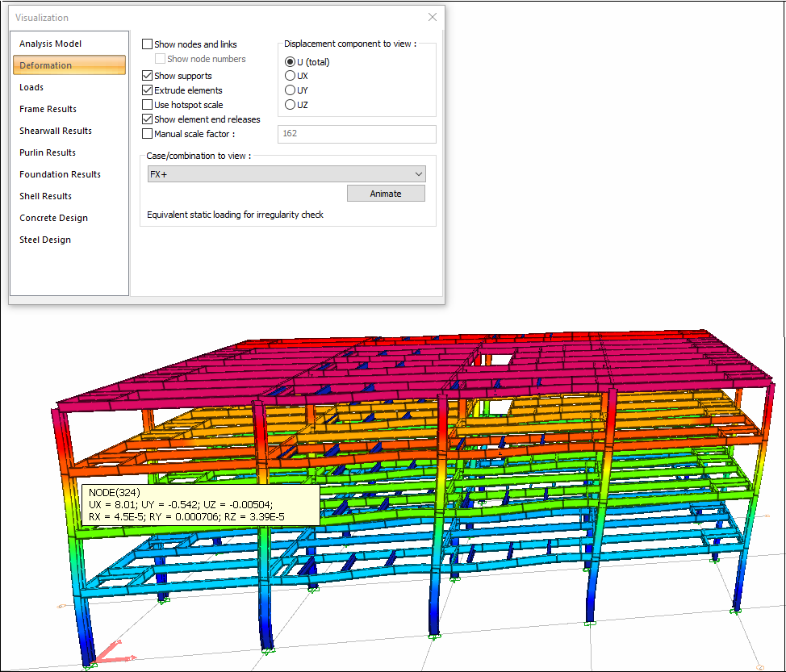Open the Analysis Model section
Viewport: 786px width, 672px height.
(x=50, y=44)
